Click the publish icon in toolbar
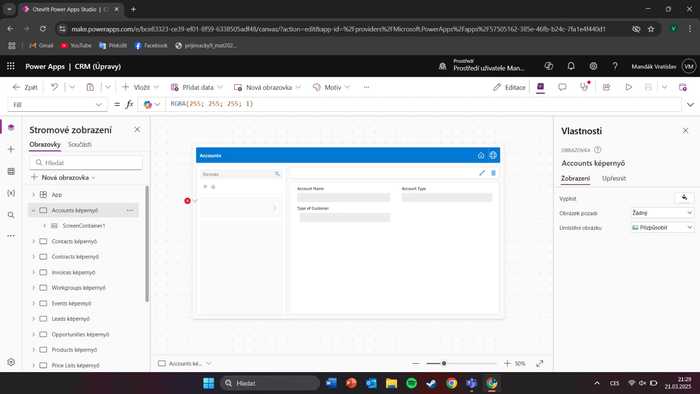This screenshot has width=700, height=394. pyautogui.click(x=683, y=87)
